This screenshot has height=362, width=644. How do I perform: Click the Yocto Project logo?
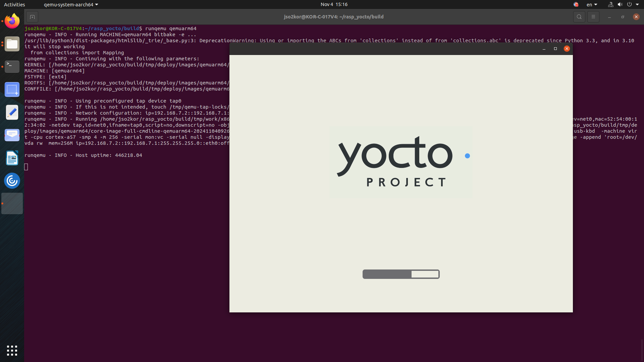(x=401, y=162)
